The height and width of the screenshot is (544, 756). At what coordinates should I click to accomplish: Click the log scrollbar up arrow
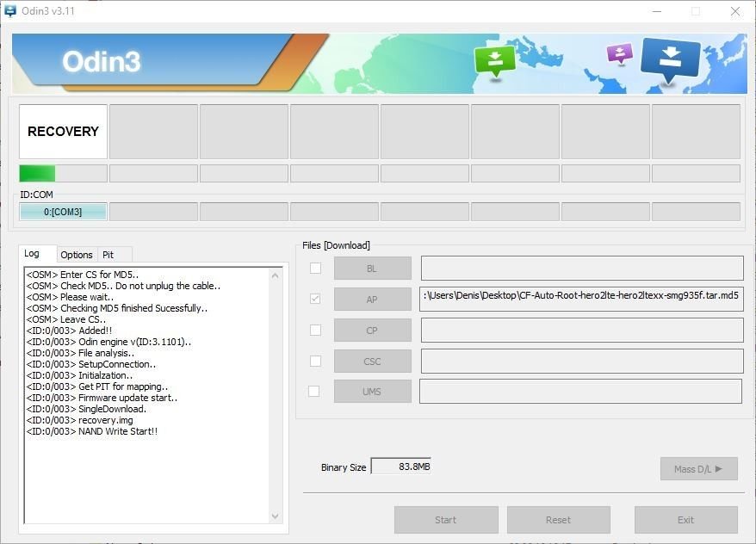[276, 275]
